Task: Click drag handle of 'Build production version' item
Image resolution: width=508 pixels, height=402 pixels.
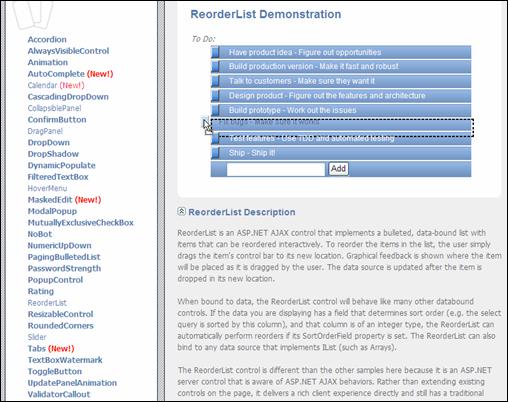Action: (x=215, y=67)
